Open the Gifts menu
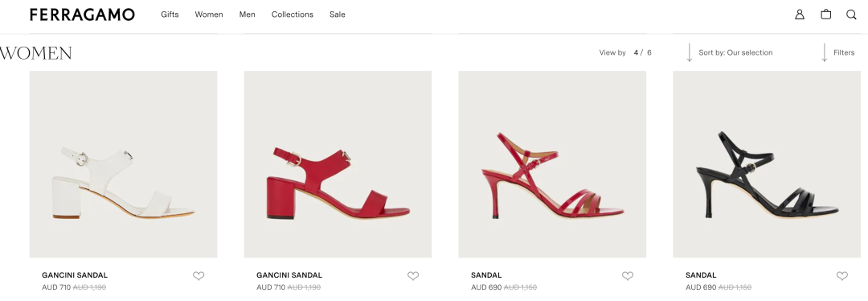Screen dimensions: 868x301 (170, 14)
